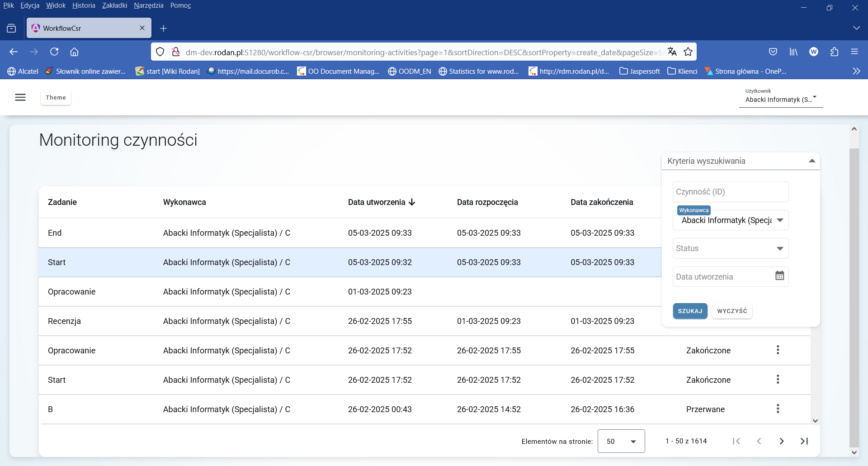Open the application's hamburger navigation menu
The height and width of the screenshot is (466, 868).
[20, 97]
